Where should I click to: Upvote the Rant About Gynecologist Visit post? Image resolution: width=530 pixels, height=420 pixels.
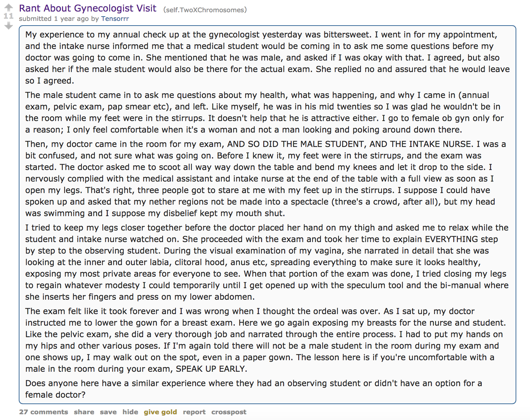click(x=8, y=7)
